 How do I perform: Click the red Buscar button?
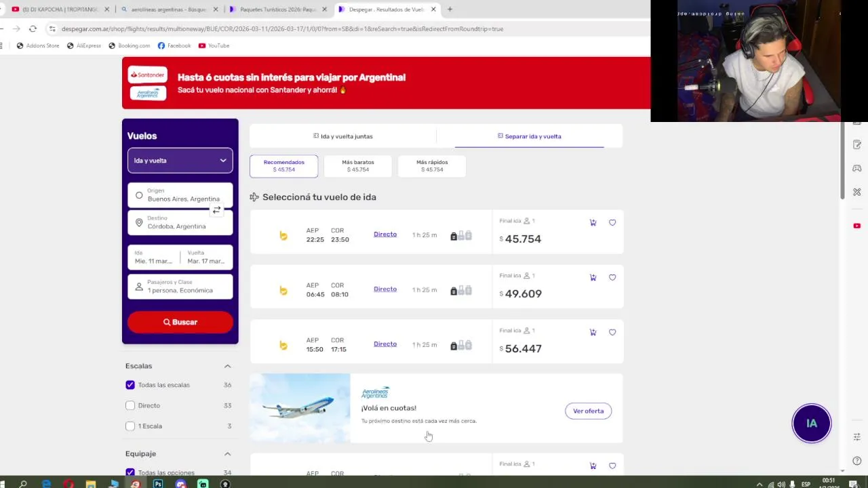pos(180,322)
